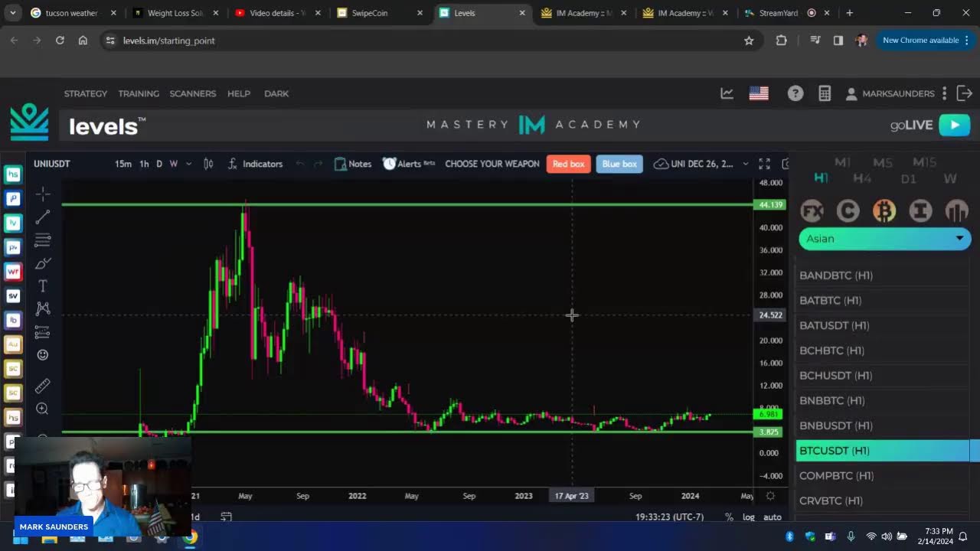The image size is (980, 551).
Task: Toggle the auto price scale
Action: click(773, 517)
